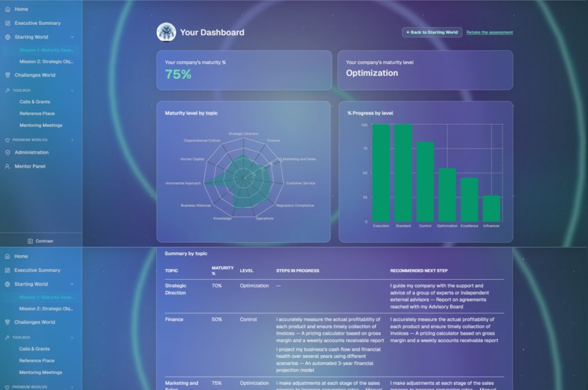Viewport: 588px width, 390px height.
Task: Open Reference Place in sidebar above Contraer
Action: [37, 113]
